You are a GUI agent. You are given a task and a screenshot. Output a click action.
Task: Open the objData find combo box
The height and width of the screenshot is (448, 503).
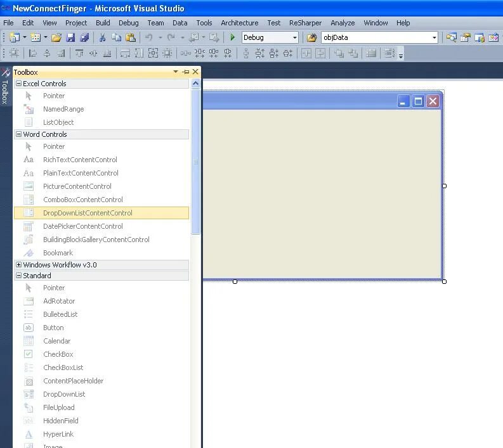(379, 37)
